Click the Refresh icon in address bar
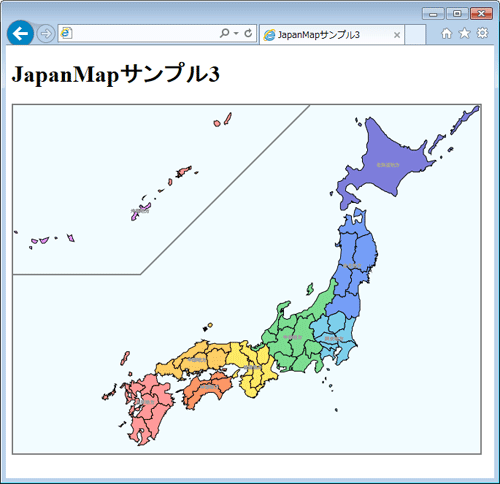500x484 pixels. [248, 33]
